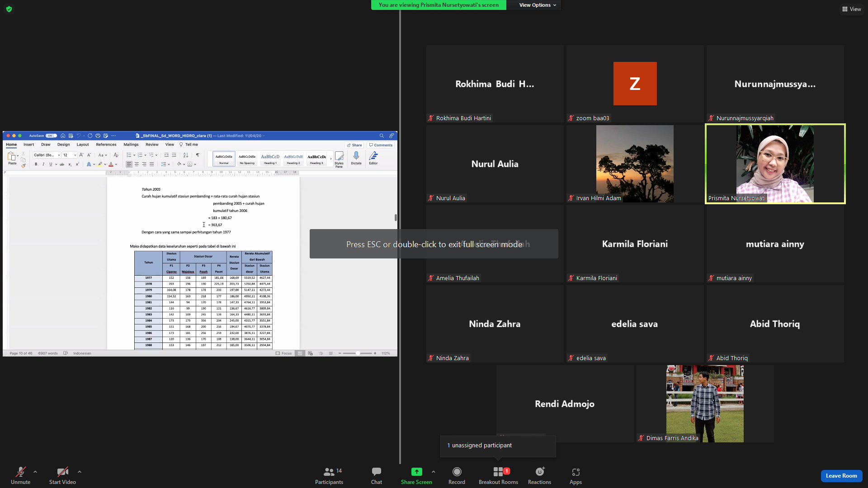Viewport: 868px width, 488px height.
Task: Open the Editor in Word ribbon
Action: (373, 158)
